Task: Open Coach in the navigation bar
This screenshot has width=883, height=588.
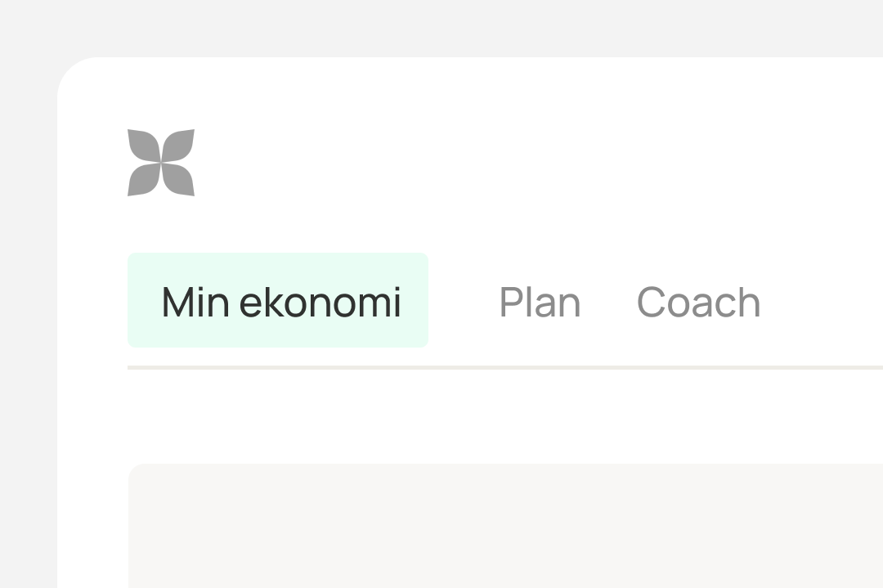Action: click(698, 303)
